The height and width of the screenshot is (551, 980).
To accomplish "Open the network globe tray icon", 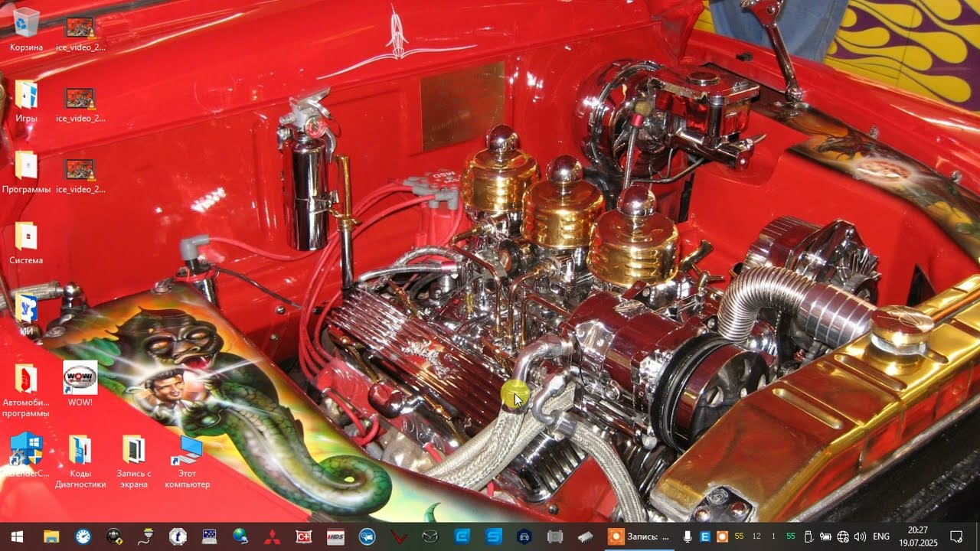I will click(843, 536).
